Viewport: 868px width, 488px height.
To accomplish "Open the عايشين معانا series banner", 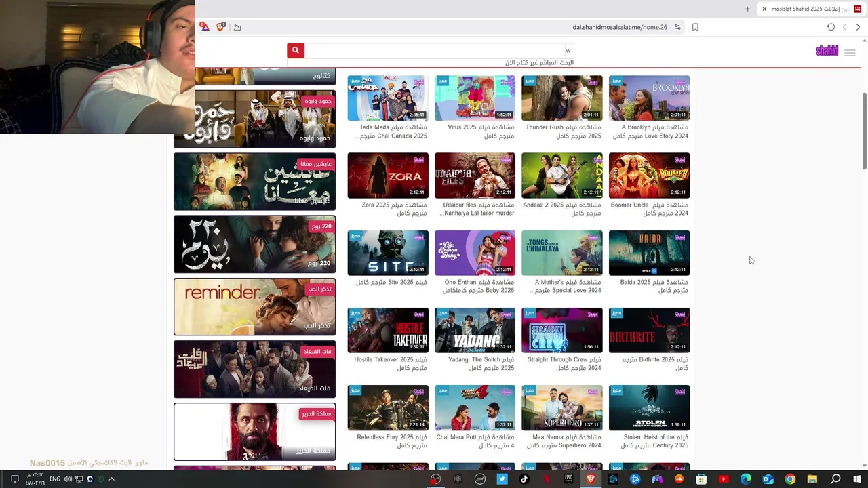I will tap(254, 181).
